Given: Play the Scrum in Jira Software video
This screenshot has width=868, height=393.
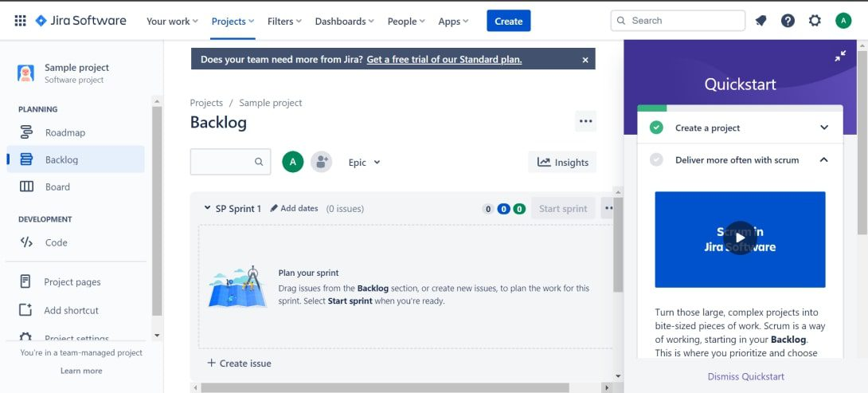Looking at the screenshot, I should (740, 238).
